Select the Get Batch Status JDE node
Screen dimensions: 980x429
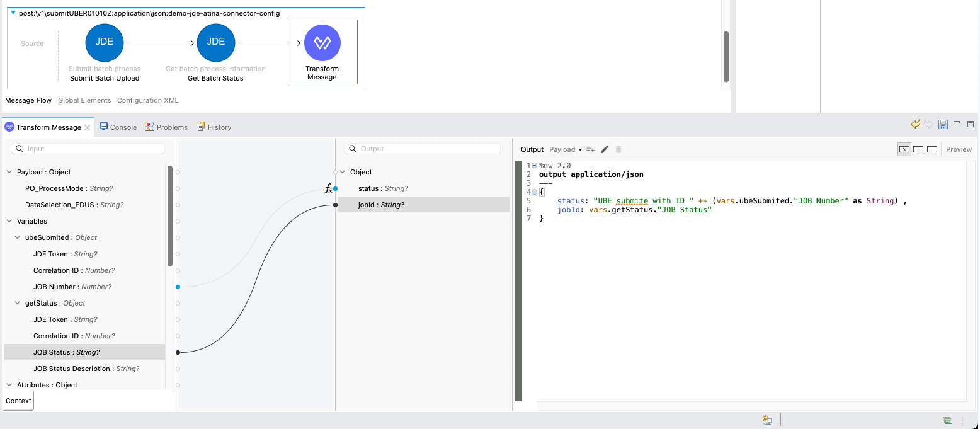[215, 43]
